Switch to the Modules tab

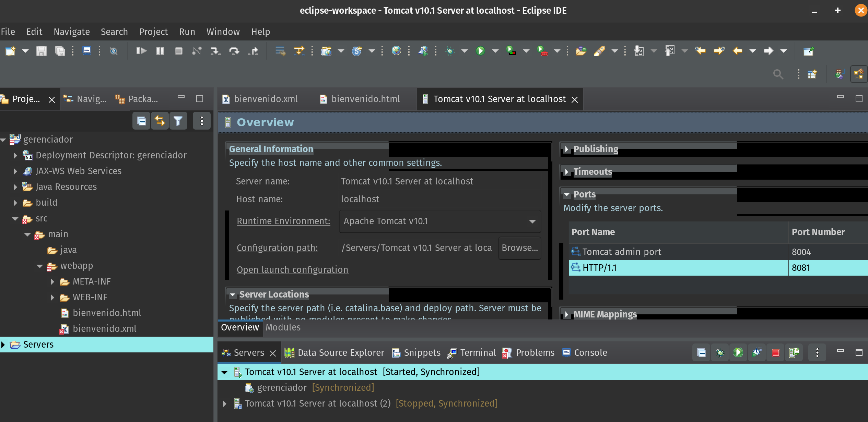coord(283,328)
